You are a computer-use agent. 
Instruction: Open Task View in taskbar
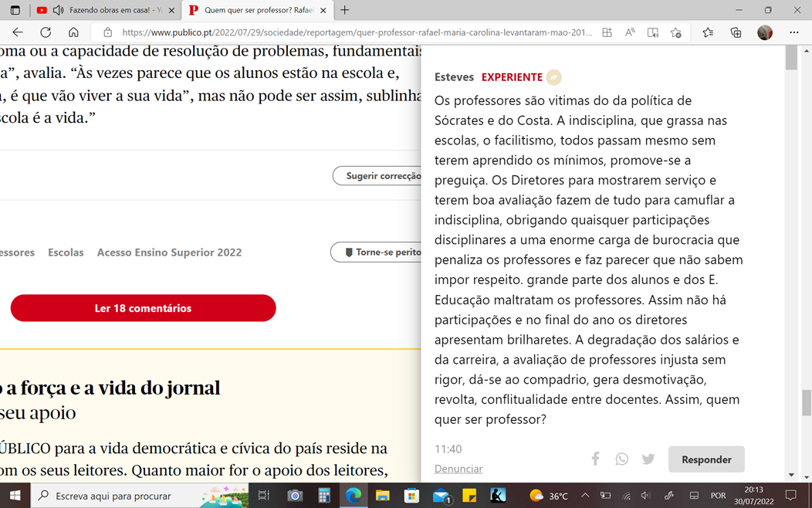click(x=263, y=496)
